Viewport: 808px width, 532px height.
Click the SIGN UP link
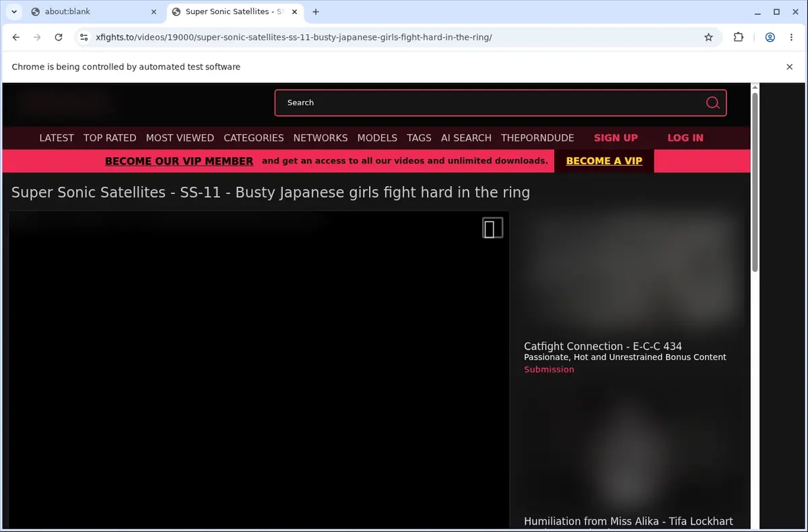pyautogui.click(x=615, y=137)
